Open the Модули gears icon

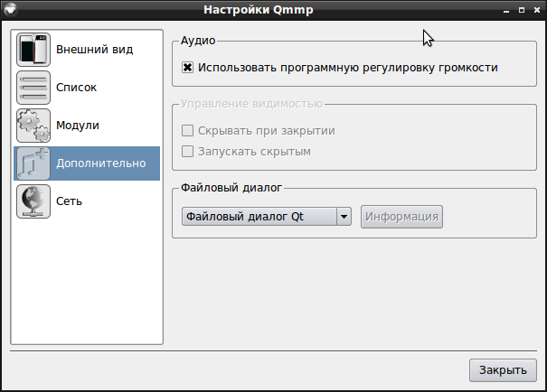coord(33,126)
